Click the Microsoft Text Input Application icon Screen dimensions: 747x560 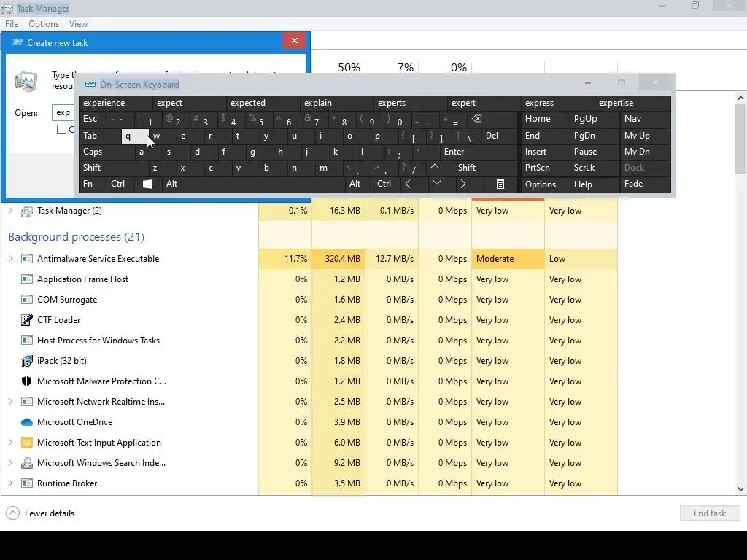[x=27, y=443]
